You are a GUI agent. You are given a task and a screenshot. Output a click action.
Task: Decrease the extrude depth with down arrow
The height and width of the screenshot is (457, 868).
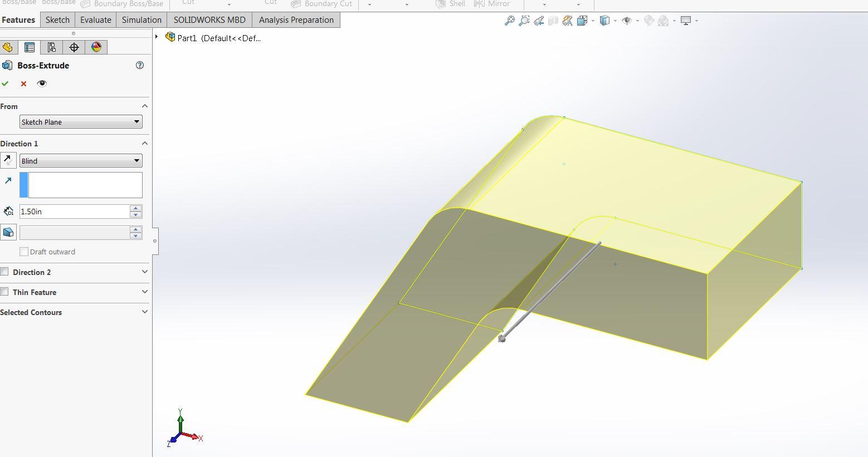(136, 215)
